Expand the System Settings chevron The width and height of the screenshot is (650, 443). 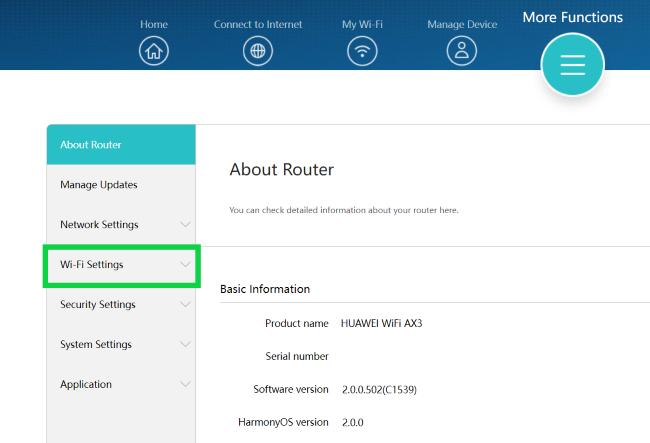(x=185, y=345)
